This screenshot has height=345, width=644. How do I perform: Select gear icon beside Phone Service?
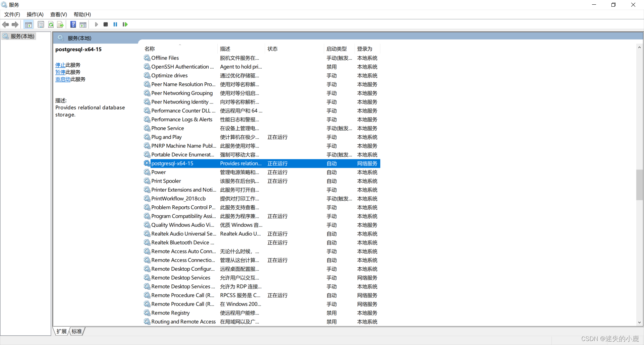[x=147, y=128]
